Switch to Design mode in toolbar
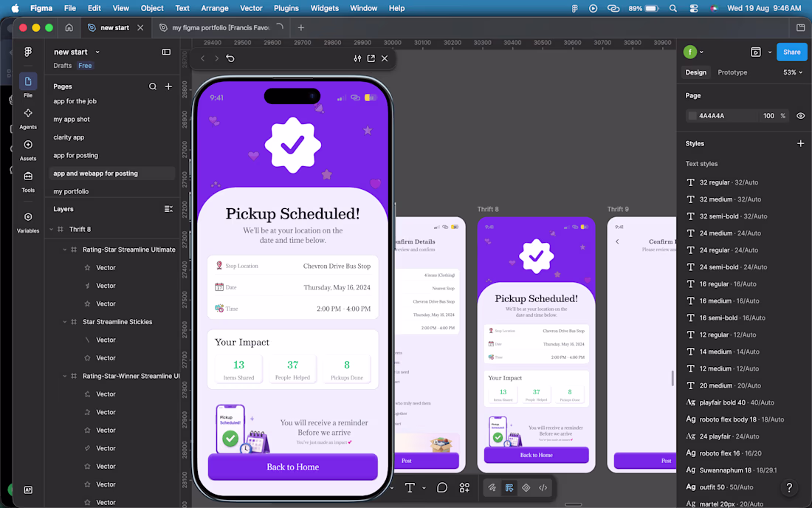Screen dimensions: 812x508 click(x=509, y=488)
